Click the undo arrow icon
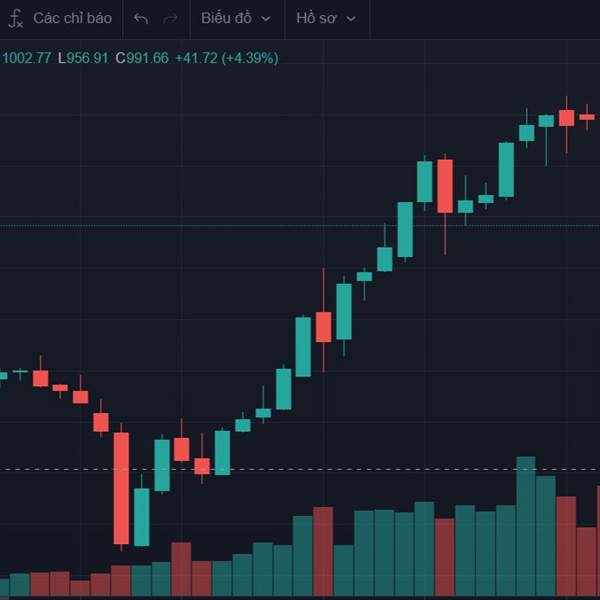The image size is (600, 600). pyautogui.click(x=141, y=18)
